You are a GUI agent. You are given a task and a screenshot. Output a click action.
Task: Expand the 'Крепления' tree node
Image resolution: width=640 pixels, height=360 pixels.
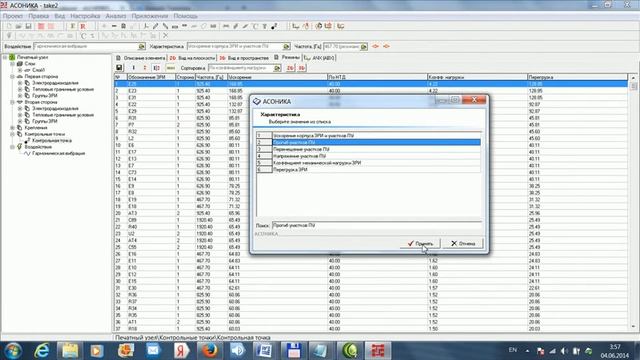12,128
